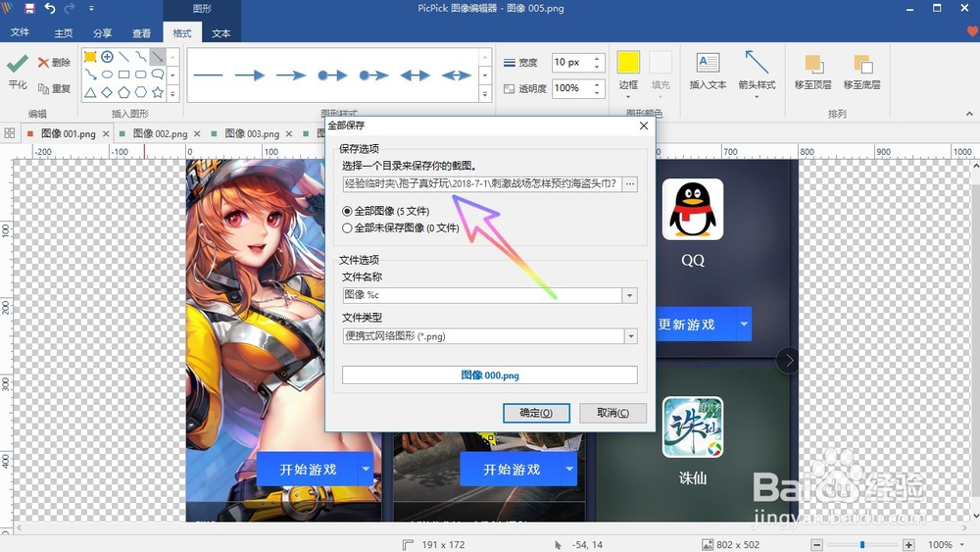This screenshot has width=980, height=552.
Task: Click the fill color swatch
Action: [661, 63]
